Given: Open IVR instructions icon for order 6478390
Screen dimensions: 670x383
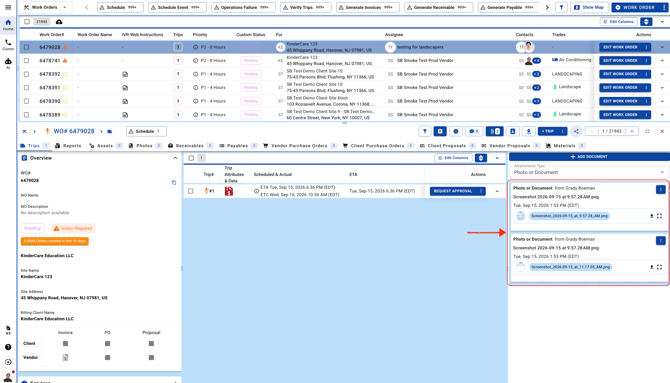Looking at the screenshot, I should tap(125, 101).
